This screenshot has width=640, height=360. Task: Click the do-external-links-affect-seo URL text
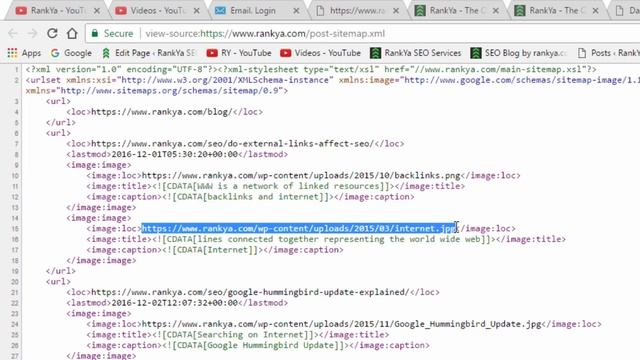pyautogui.click(x=232, y=144)
